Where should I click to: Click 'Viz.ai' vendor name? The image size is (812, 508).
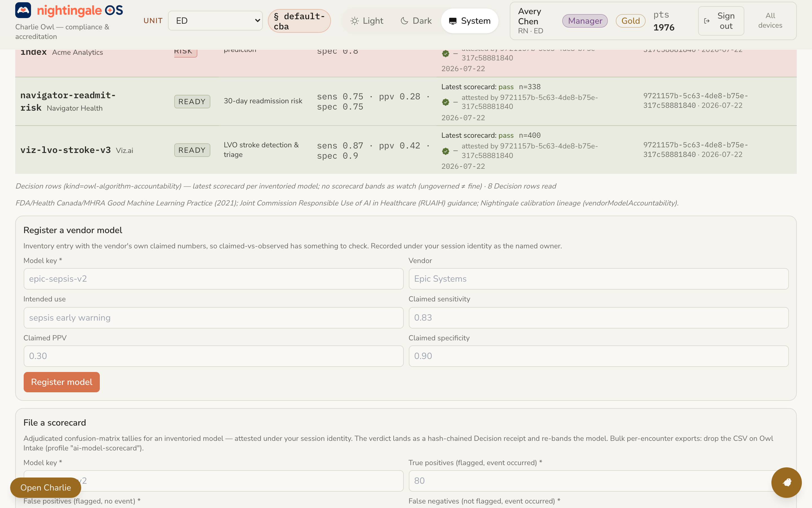pos(125,150)
